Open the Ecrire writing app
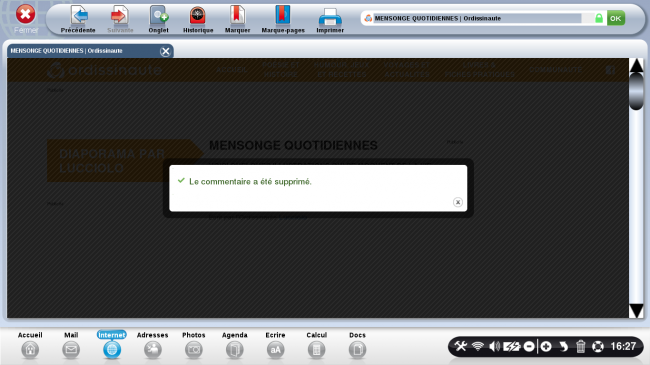This screenshot has width=650, height=365. point(275,345)
